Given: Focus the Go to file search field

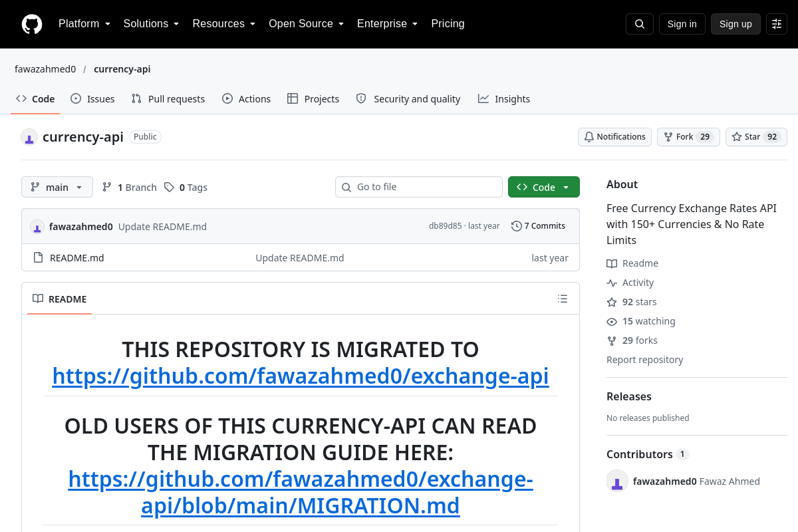Looking at the screenshot, I should pyautogui.click(x=419, y=187).
